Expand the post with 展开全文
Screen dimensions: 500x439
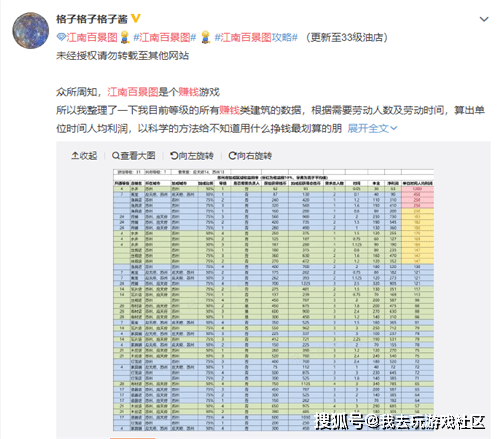click(372, 128)
